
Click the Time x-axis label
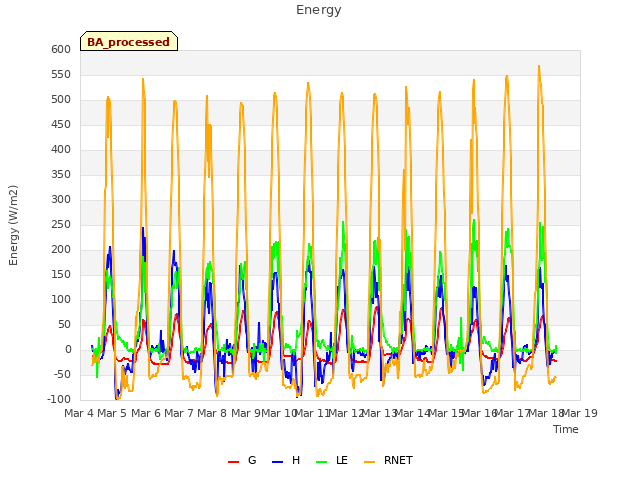point(566,429)
